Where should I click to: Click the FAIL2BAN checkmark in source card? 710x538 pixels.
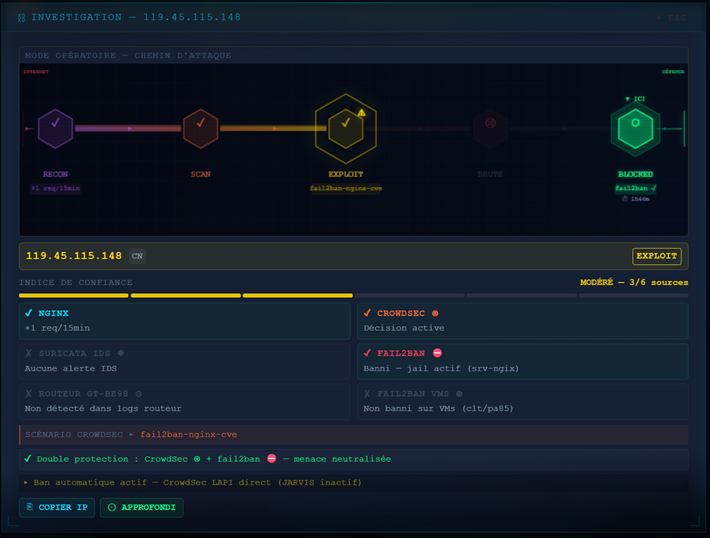367,353
